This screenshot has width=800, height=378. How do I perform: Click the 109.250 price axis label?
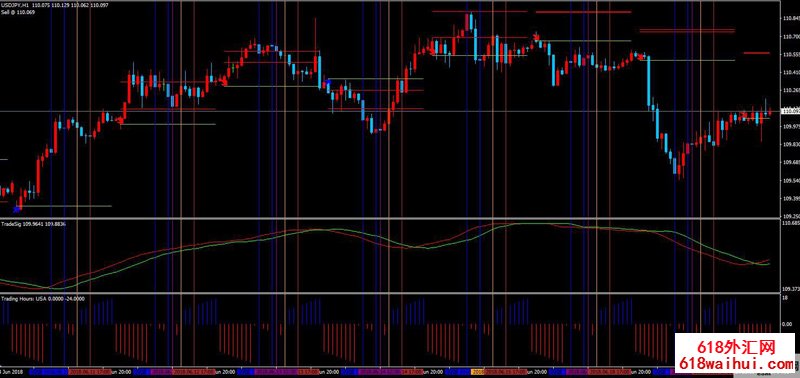coord(790,216)
